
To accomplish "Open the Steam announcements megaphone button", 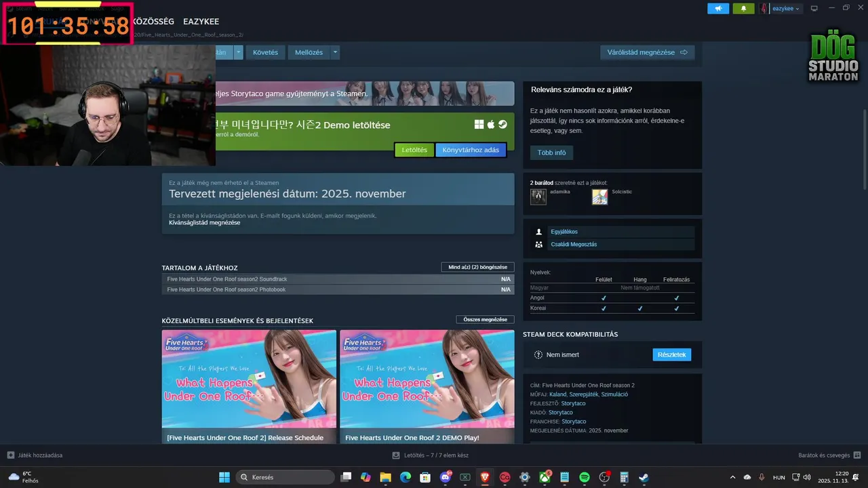I will [x=718, y=8].
